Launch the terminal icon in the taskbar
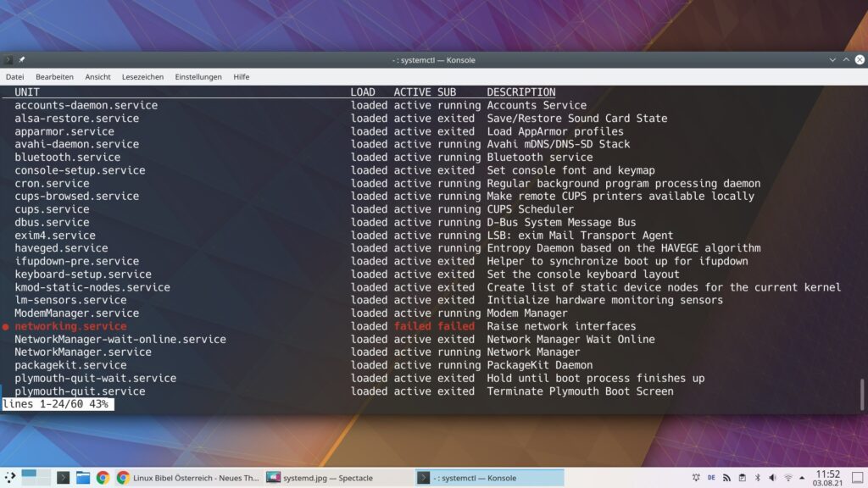Viewport: 868px width, 488px height. (63, 478)
